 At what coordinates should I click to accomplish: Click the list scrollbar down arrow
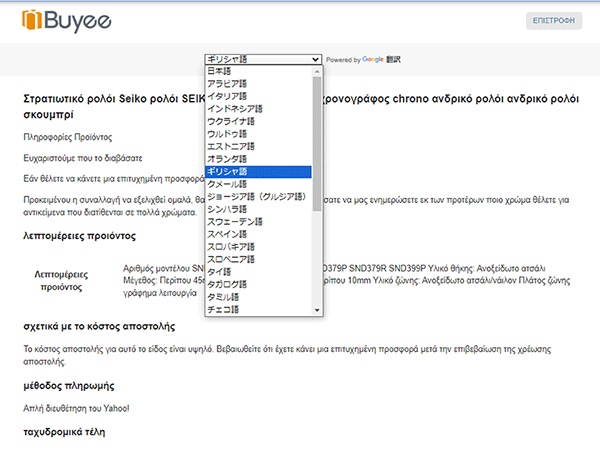click(x=317, y=310)
